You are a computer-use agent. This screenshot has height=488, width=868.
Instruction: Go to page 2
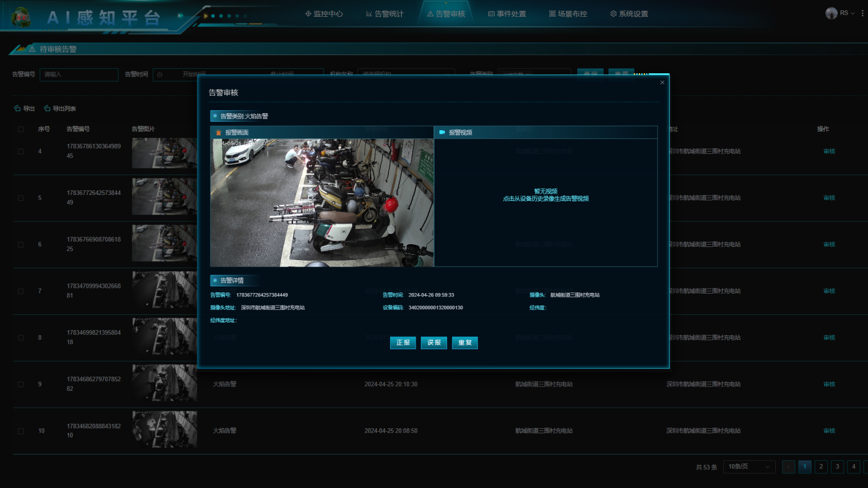point(821,467)
